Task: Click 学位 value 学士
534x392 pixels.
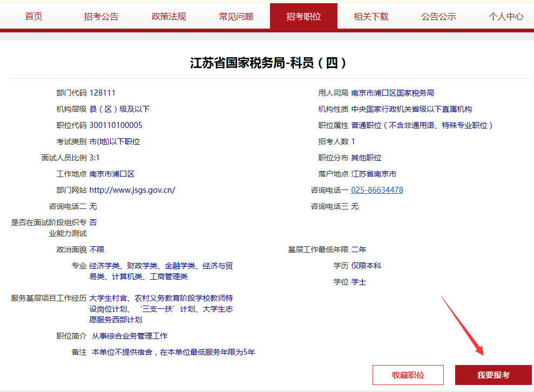Action: 359,282
